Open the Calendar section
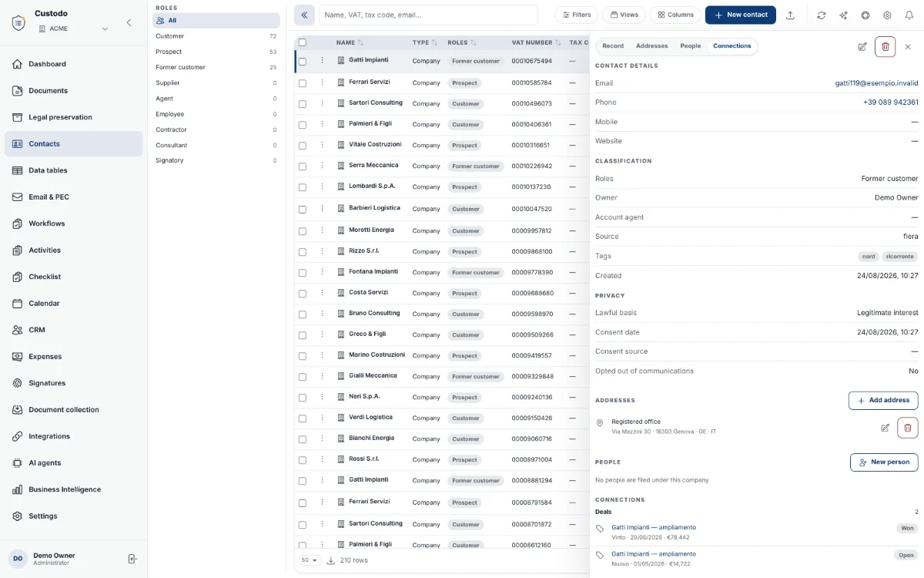924x578 pixels. tap(74, 304)
